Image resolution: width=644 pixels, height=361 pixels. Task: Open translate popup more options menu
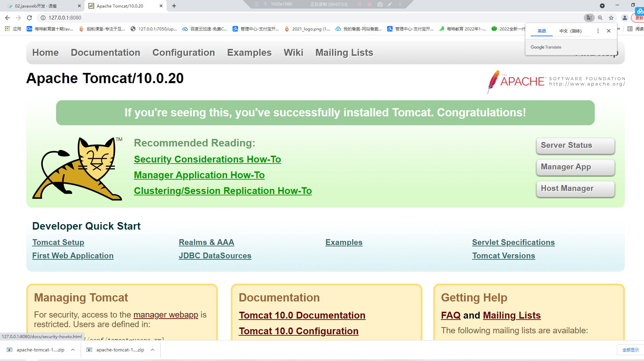[598, 31]
